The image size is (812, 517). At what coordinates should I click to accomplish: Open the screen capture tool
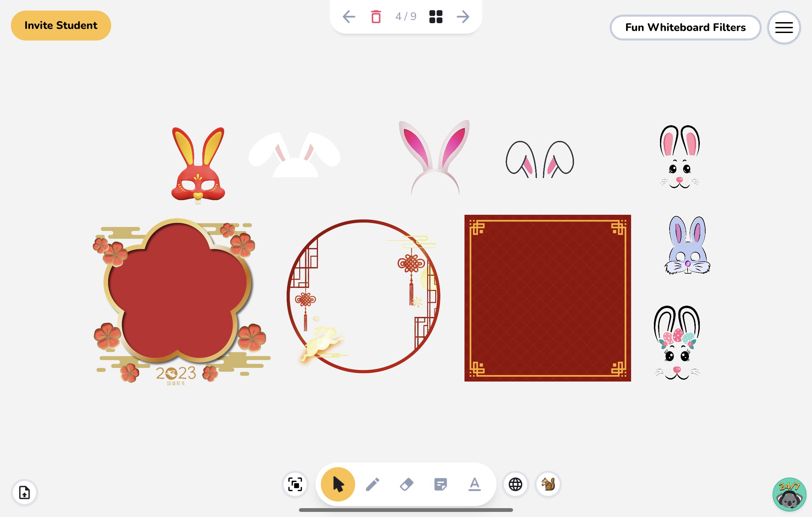pos(295,484)
